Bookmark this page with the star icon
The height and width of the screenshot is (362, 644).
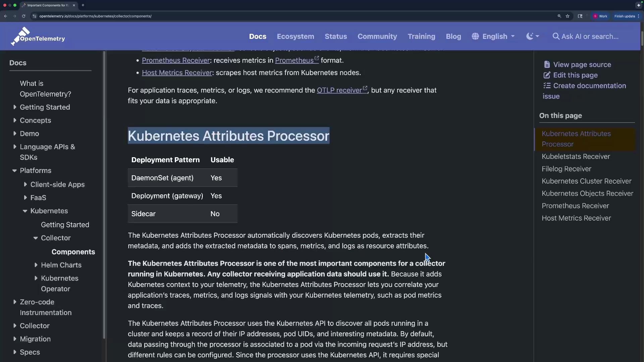click(568, 16)
